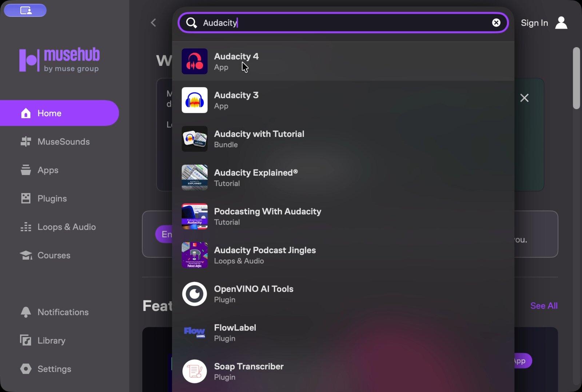
Task: Click the FlowLabel plugin logo
Action: pos(195,332)
